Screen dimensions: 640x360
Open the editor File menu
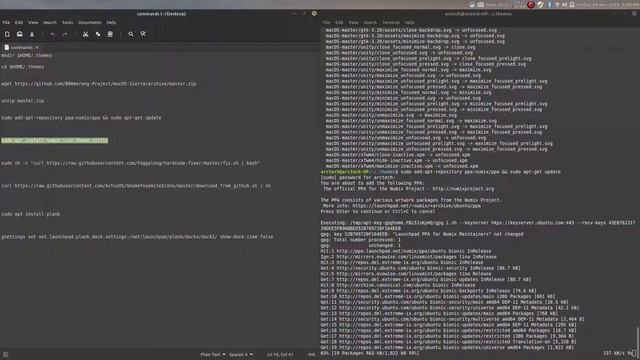pos(6,22)
